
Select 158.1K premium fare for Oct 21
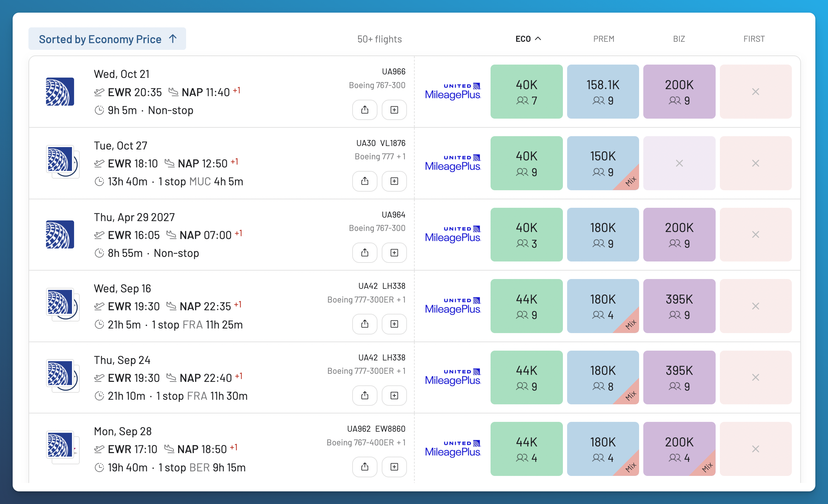[603, 92]
